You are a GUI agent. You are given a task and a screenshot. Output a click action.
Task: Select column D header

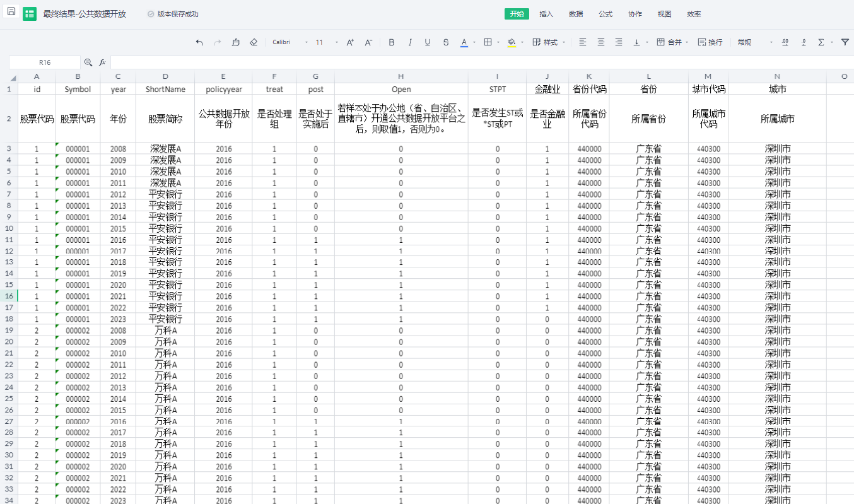(x=165, y=76)
